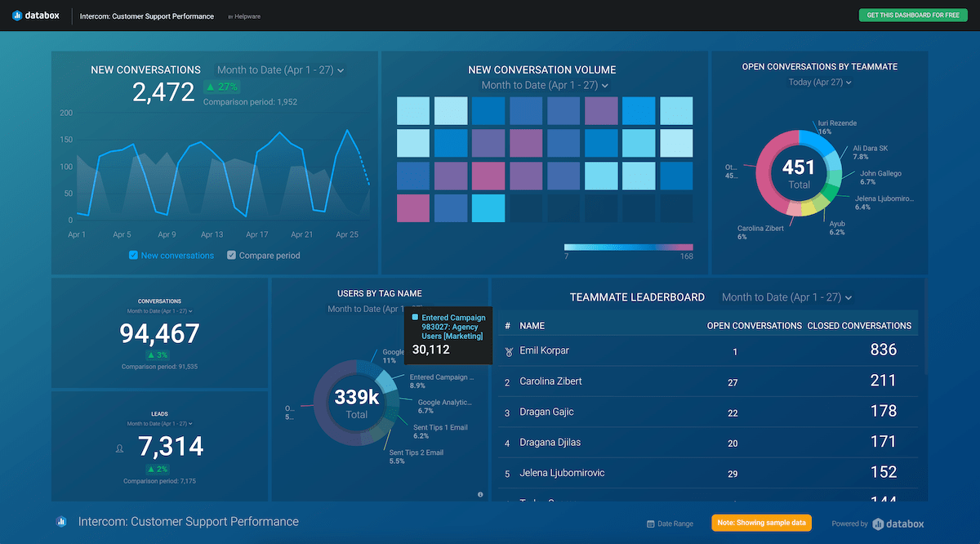Click the Ayub 6.2% donut label
This screenshot has height=544, width=980.
[837, 227]
